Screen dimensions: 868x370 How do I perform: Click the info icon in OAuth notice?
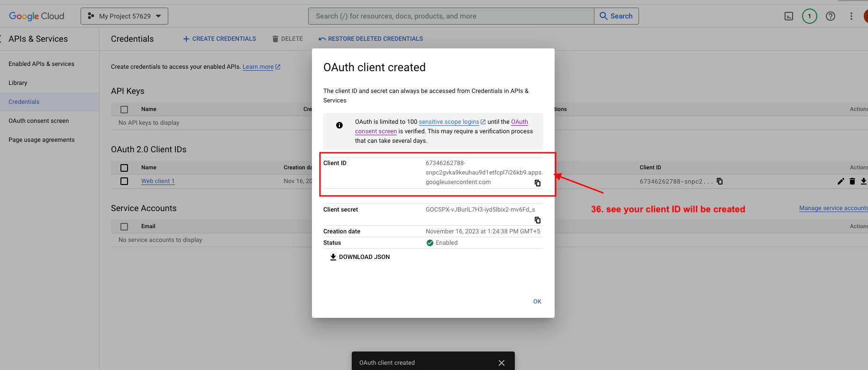pos(339,125)
